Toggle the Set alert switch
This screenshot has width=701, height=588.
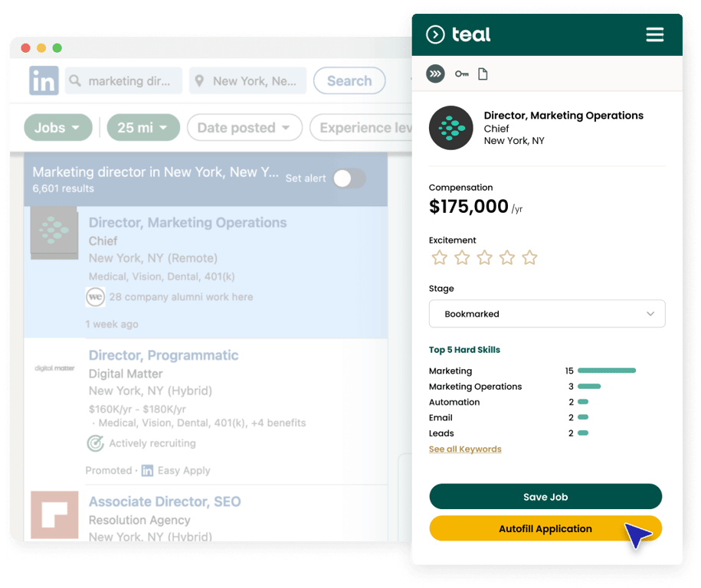coord(349,178)
